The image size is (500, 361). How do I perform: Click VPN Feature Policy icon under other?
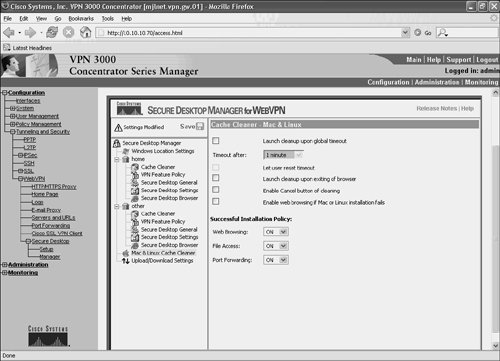tap(135, 222)
